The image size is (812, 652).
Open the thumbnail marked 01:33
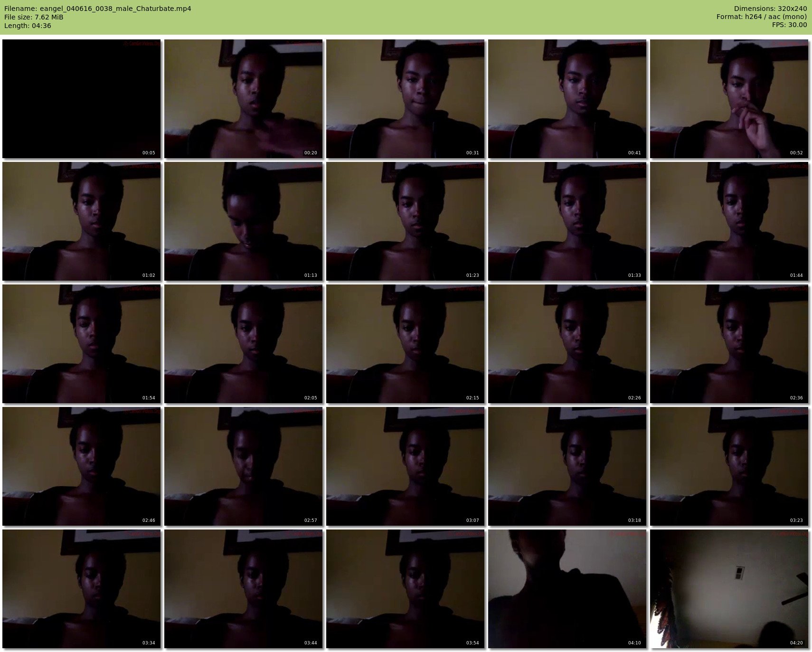(567, 221)
